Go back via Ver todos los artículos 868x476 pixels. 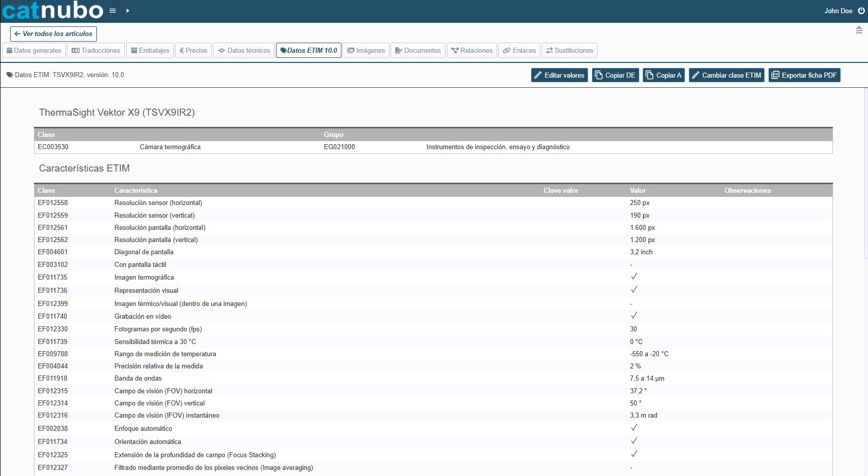(x=53, y=34)
